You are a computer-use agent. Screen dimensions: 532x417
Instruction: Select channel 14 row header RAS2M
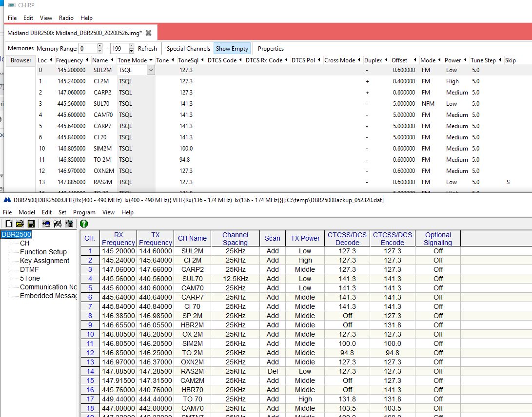point(90,371)
